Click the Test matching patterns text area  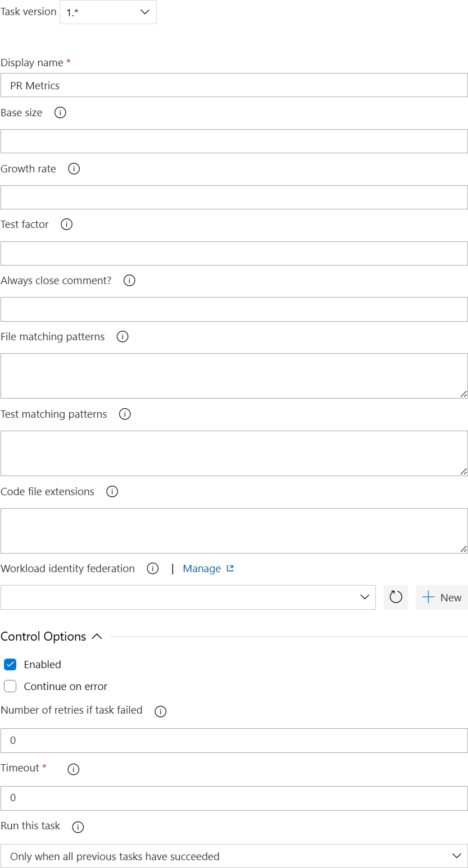(x=234, y=452)
